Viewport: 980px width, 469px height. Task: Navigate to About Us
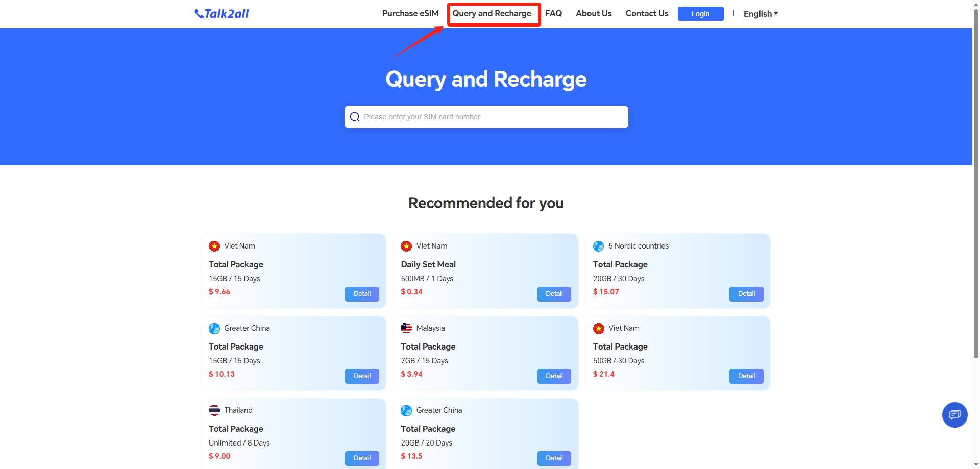click(594, 14)
